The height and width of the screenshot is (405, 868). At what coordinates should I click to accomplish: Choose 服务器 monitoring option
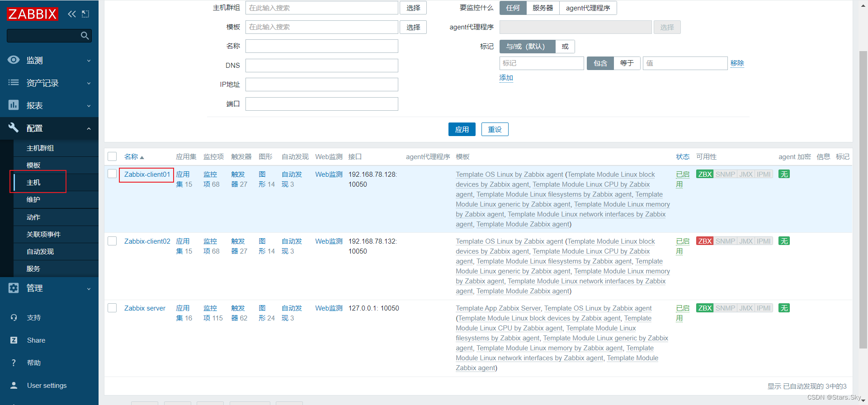(542, 8)
